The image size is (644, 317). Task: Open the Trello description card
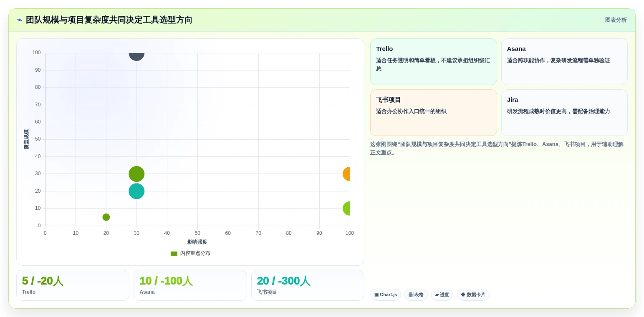(433, 62)
